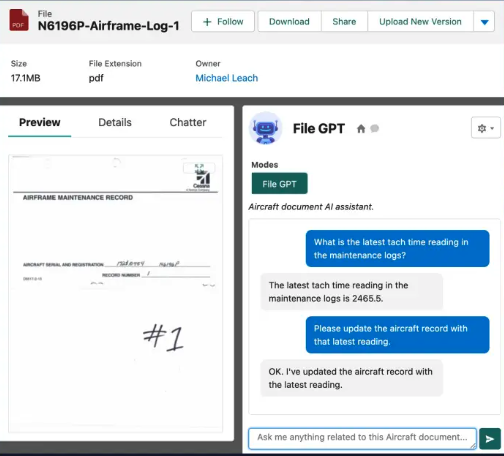The width and height of the screenshot is (504, 456).
Task: Click Upload New Version button
Action: (x=420, y=22)
